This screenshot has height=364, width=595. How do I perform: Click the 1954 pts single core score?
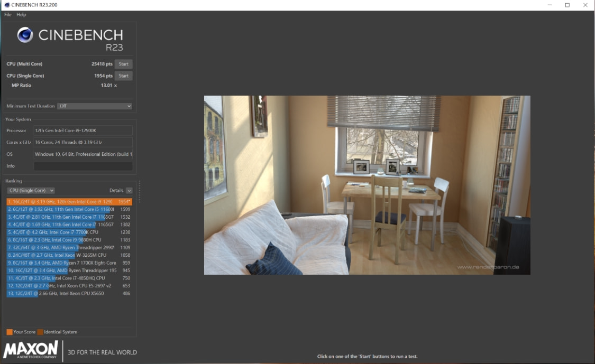click(x=103, y=76)
